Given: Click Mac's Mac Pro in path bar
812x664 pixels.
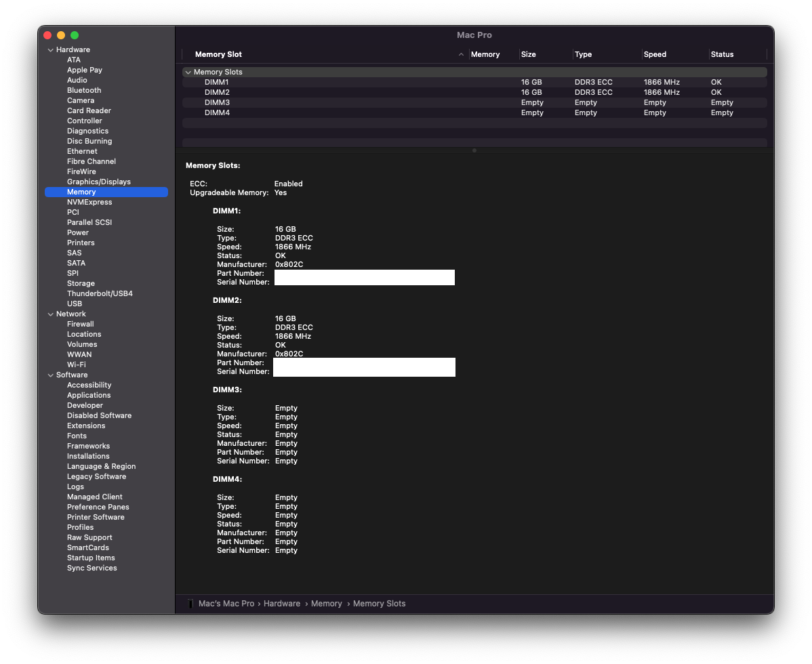Looking at the screenshot, I should coord(226,604).
